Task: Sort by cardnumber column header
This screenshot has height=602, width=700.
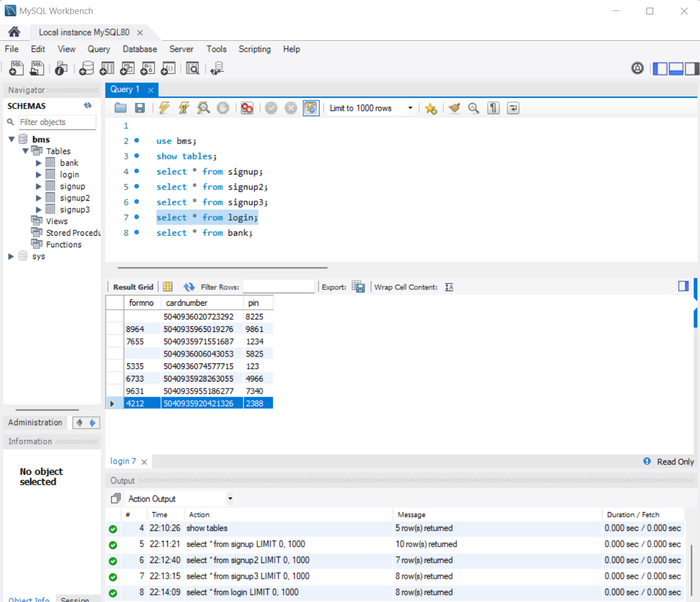Action: 202,303
